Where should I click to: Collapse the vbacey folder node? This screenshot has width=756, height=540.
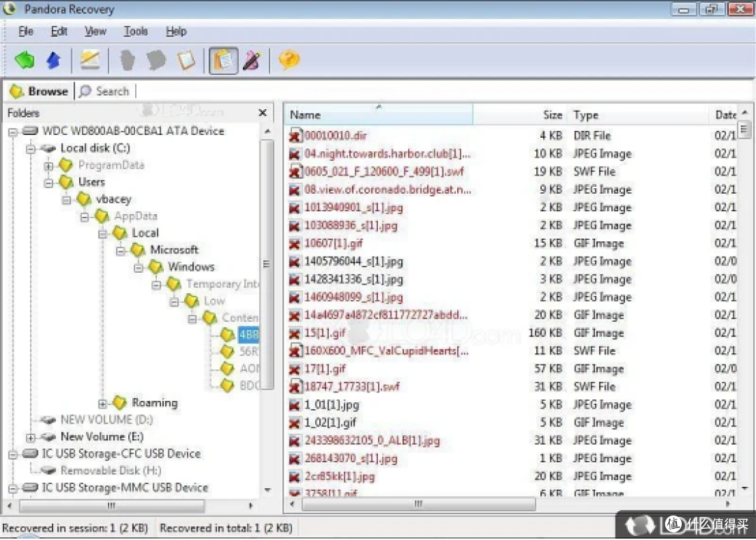66,199
